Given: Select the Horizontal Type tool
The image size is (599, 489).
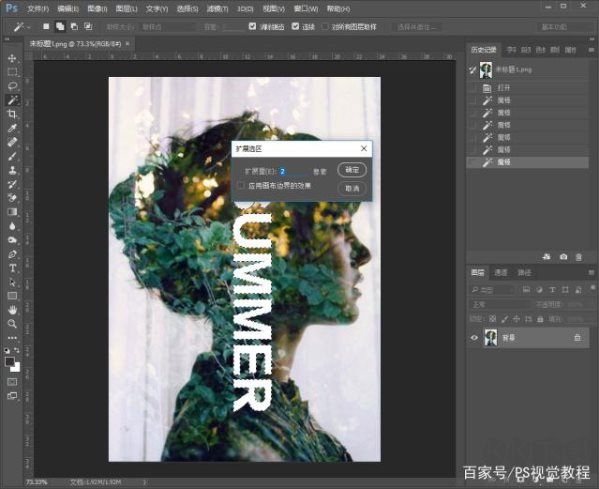Looking at the screenshot, I should coord(12,268).
